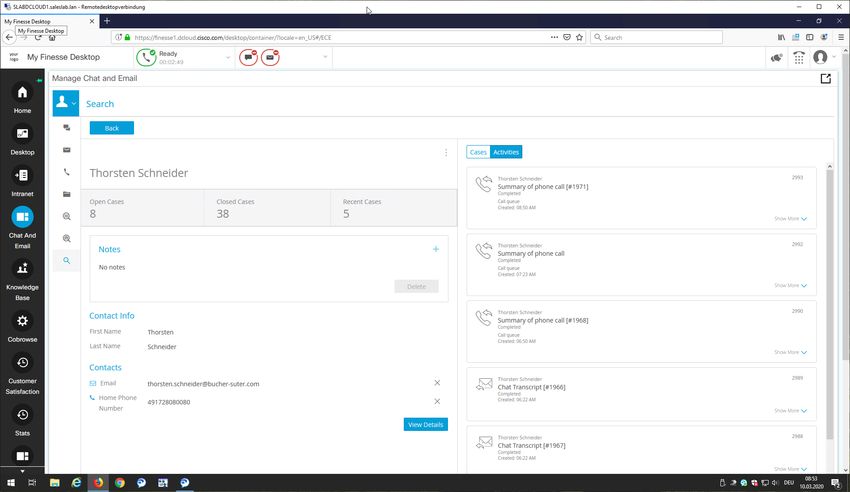Click the View Details button

click(426, 424)
